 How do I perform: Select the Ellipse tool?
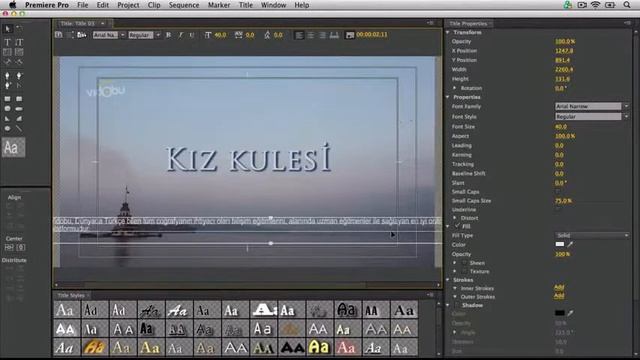pos(7,128)
